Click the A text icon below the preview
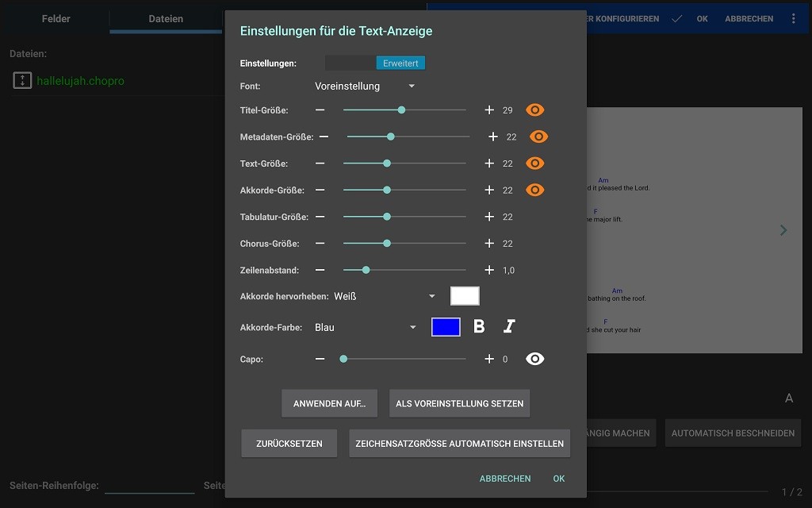 click(789, 398)
